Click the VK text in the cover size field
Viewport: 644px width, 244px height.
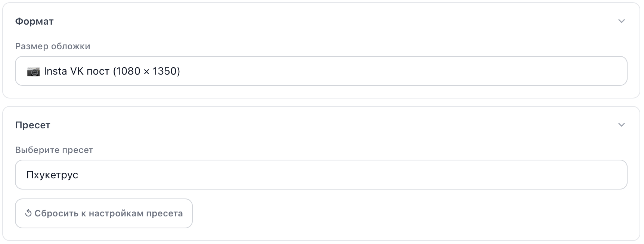77,71
